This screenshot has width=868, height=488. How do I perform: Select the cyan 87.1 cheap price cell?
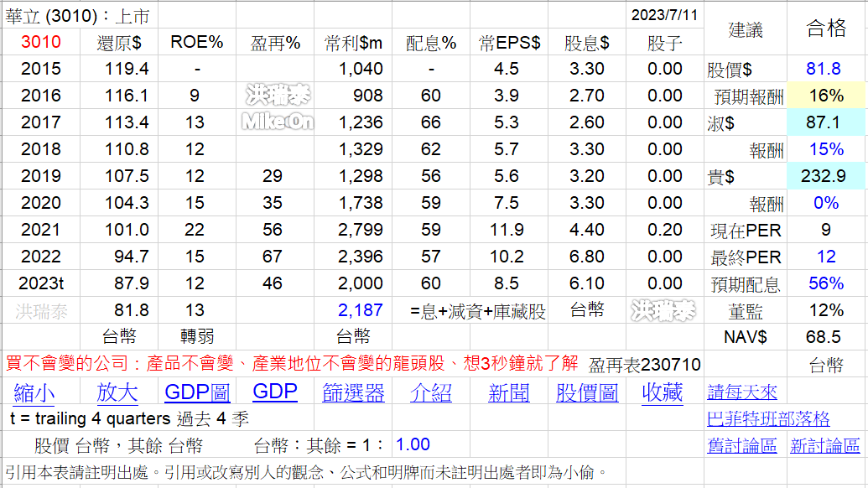pyautogui.click(x=826, y=122)
